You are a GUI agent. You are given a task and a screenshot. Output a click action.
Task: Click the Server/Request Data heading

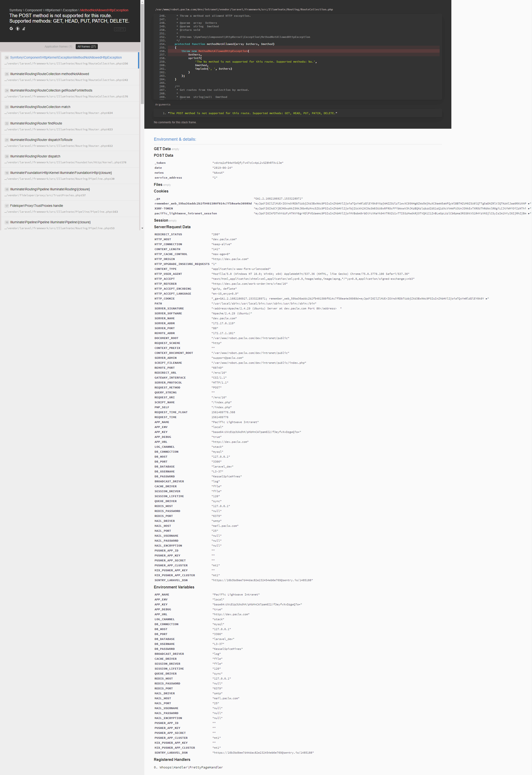coord(172,227)
